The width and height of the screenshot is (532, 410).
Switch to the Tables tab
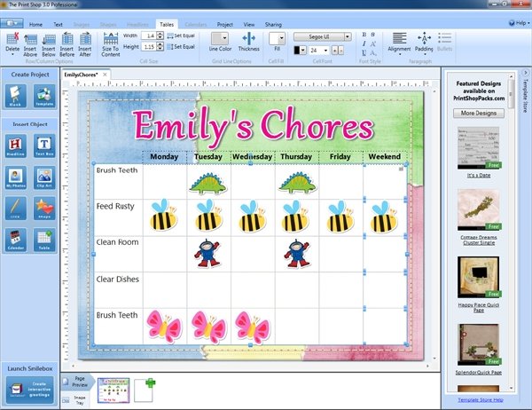click(167, 25)
